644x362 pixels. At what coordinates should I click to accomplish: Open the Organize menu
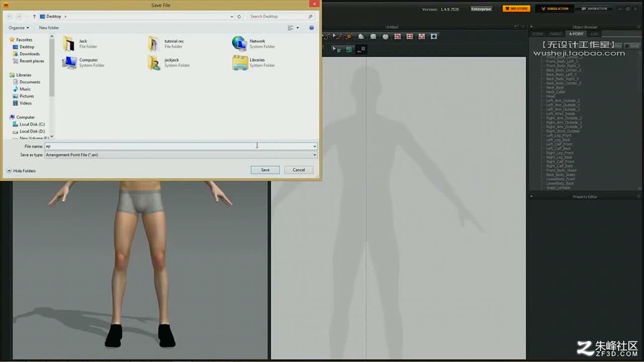click(x=19, y=28)
